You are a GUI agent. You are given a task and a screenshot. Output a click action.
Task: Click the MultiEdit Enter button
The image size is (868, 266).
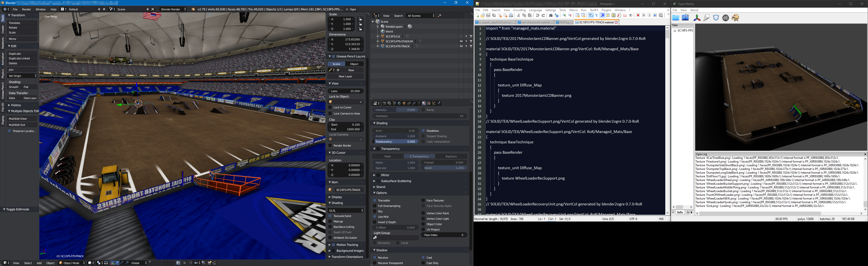pyautogui.click(x=22, y=119)
